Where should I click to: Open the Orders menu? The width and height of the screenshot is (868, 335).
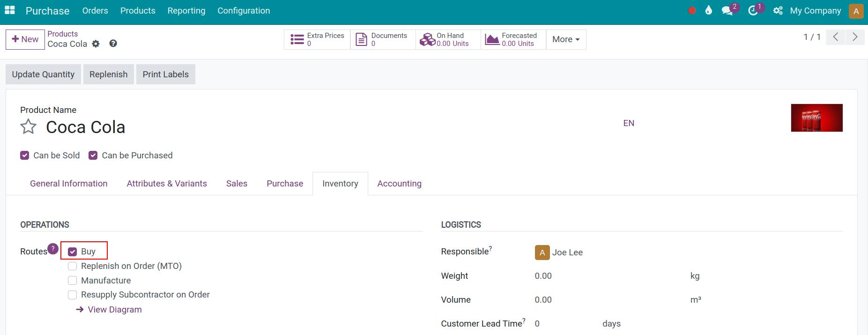coord(95,11)
